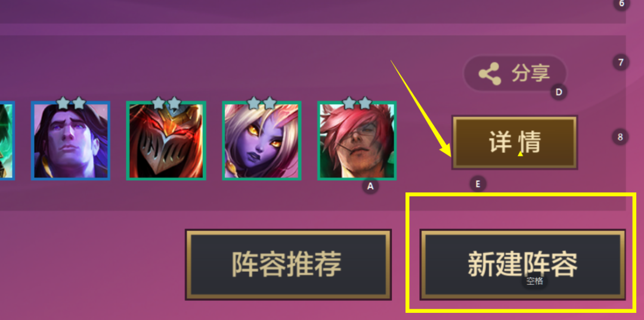Click the number 8 hint badge
The width and height of the screenshot is (644, 320).
pyautogui.click(x=621, y=137)
